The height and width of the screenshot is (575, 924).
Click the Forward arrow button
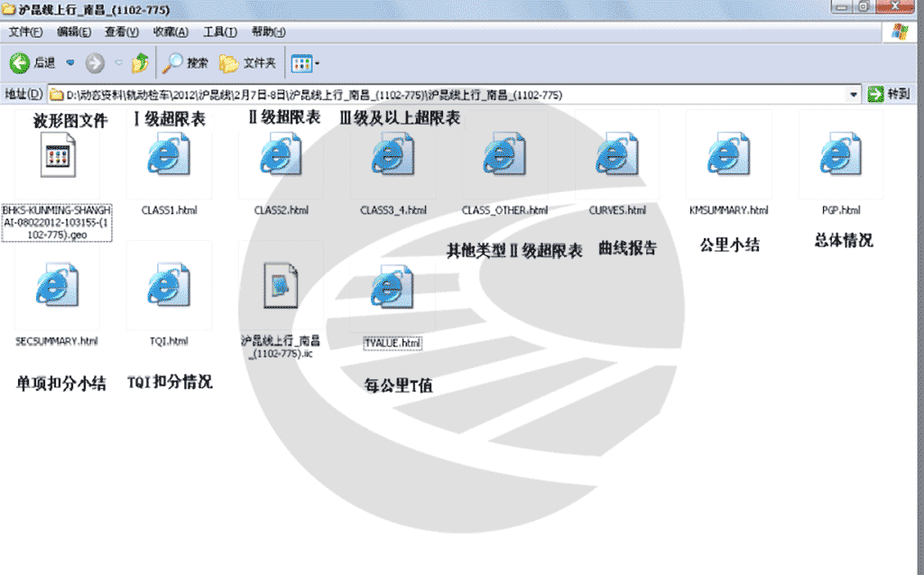pyautogui.click(x=95, y=62)
